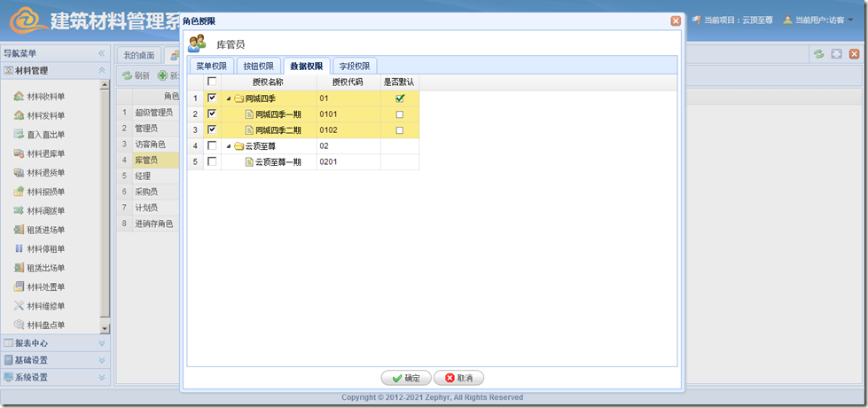
Task: Open 材料收料单 from the sidebar
Action: [45, 97]
